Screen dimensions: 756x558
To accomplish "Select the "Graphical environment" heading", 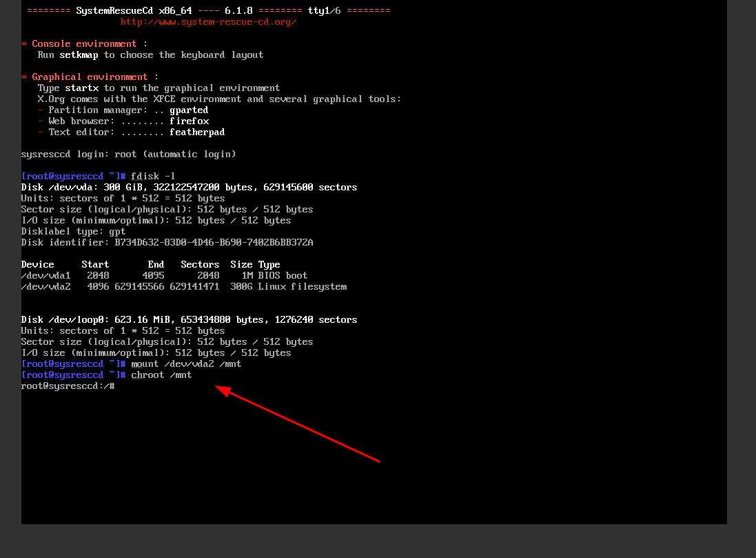I will tap(90, 77).
